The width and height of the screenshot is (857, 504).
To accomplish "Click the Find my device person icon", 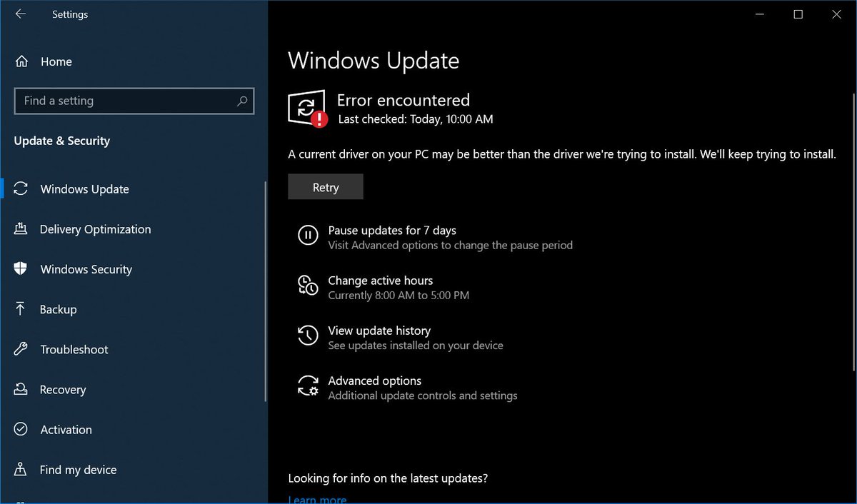I will click(21, 470).
